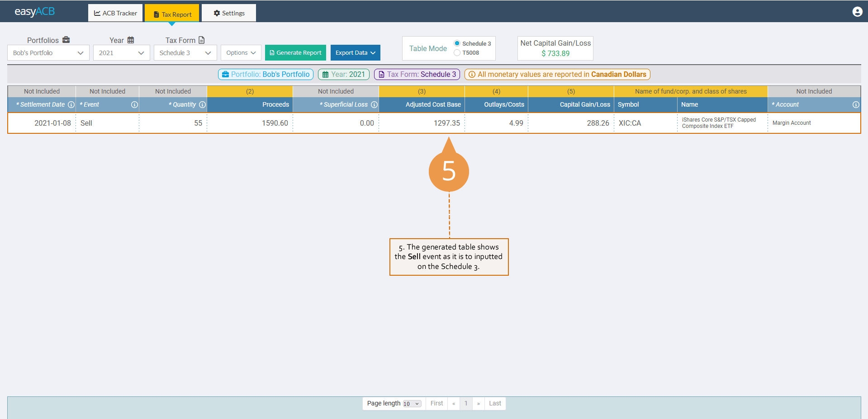Go to the Last page
The width and height of the screenshot is (868, 419).
coord(495,404)
